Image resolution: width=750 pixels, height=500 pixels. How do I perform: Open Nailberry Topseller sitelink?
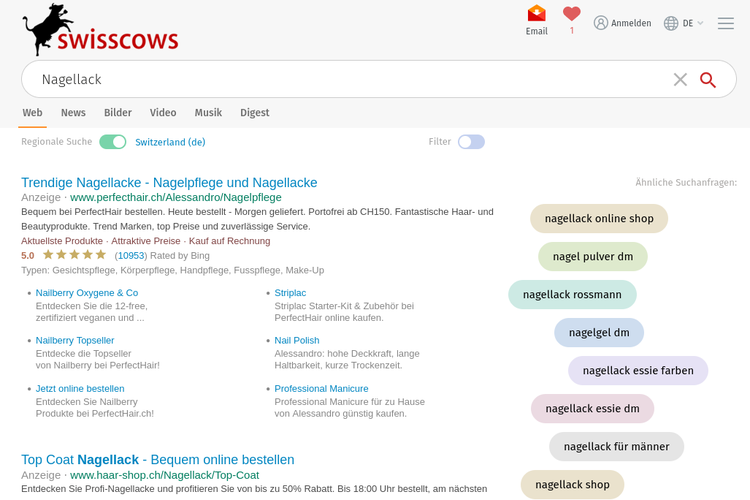coord(75,340)
